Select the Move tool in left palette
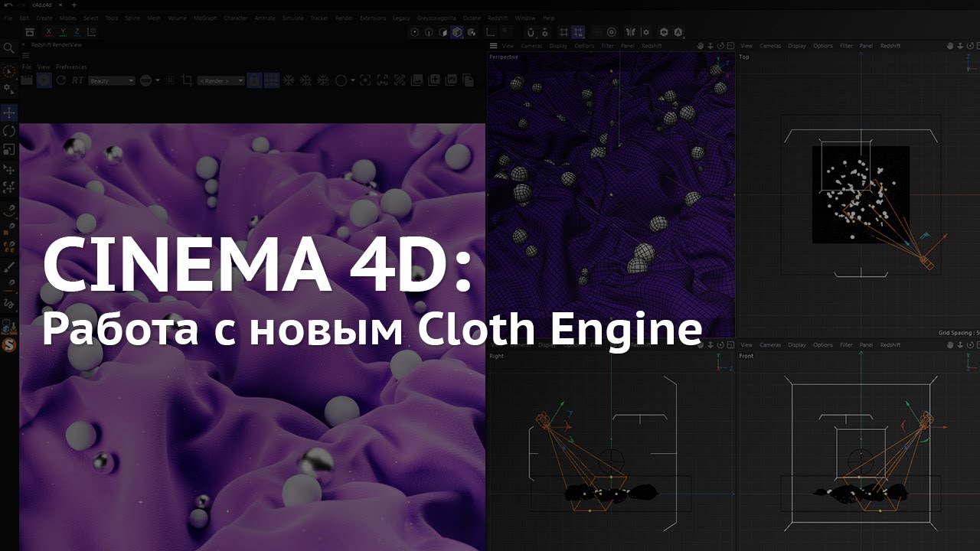980x551 pixels. (x=9, y=112)
